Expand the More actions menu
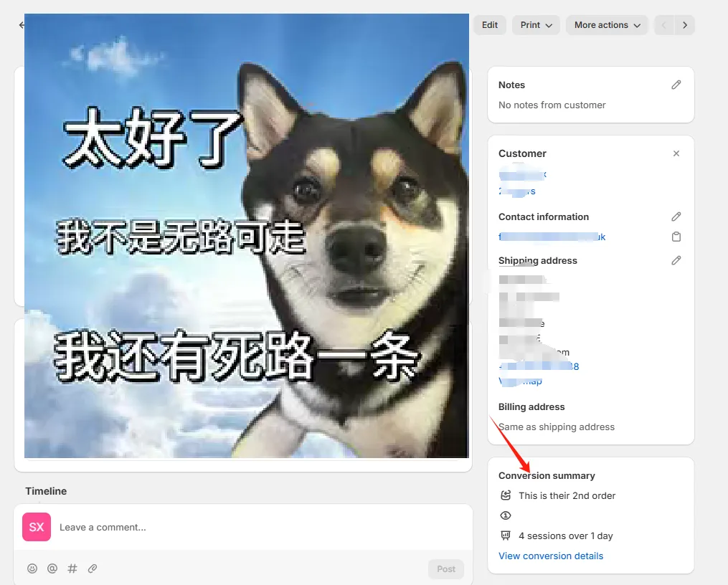 point(607,25)
